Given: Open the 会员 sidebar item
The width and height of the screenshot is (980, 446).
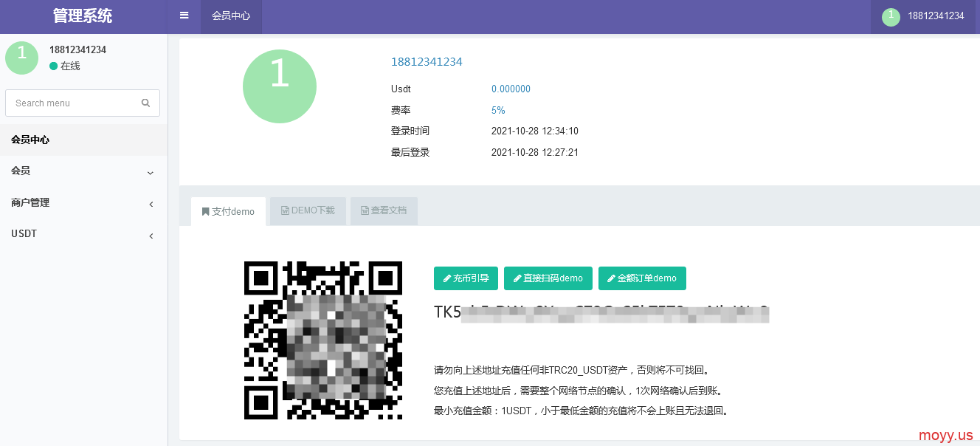Looking at the screenshot, I should 84,171.
